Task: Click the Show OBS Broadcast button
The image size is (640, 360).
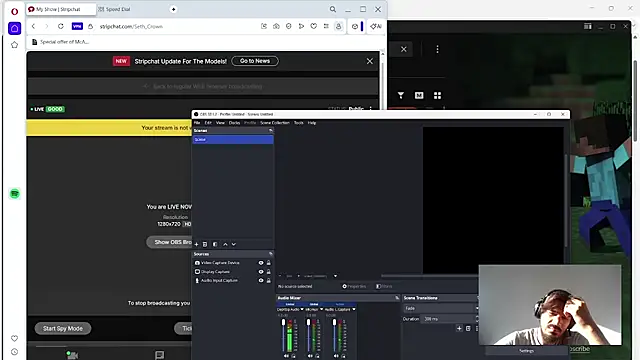Action: (169, 242)
